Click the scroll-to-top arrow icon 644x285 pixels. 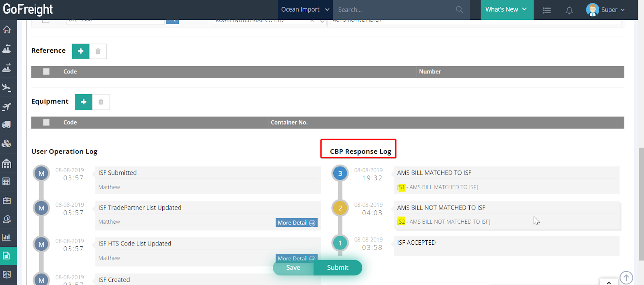626,277
